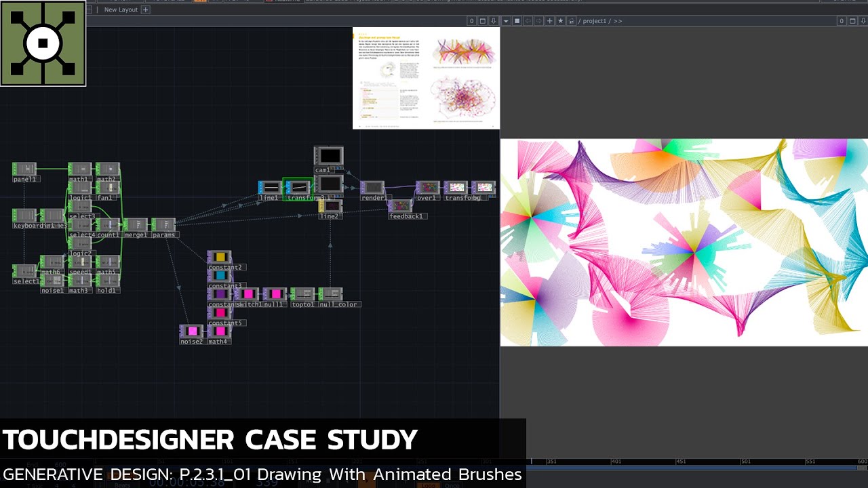Select the params null node
The width and height of the screenshot is (868, 488).
163,224
